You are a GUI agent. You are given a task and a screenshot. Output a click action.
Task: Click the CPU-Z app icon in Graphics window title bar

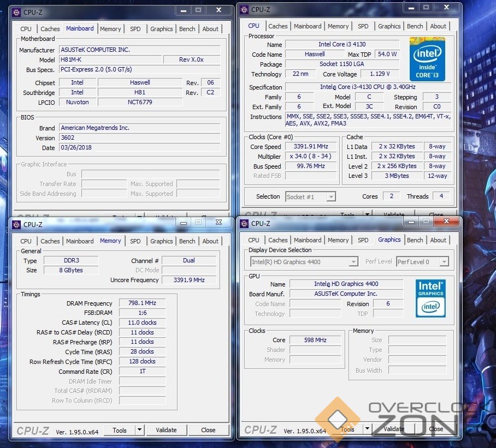coord(244,224)
